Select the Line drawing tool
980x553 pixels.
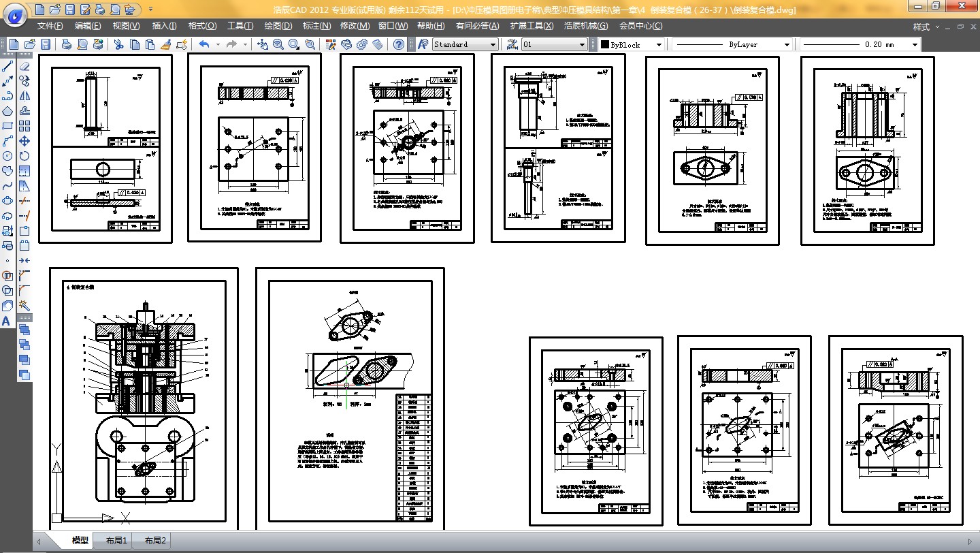tap(8, 67)
